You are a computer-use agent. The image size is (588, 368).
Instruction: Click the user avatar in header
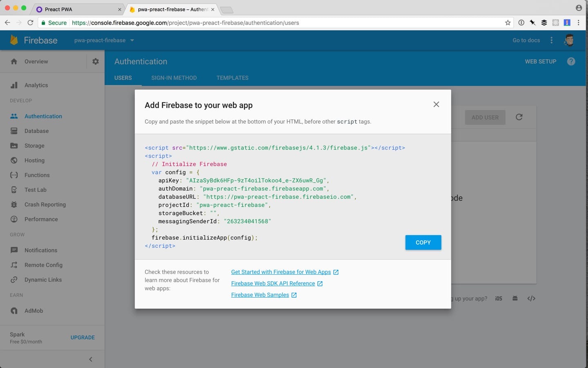[x=569, y=40]
